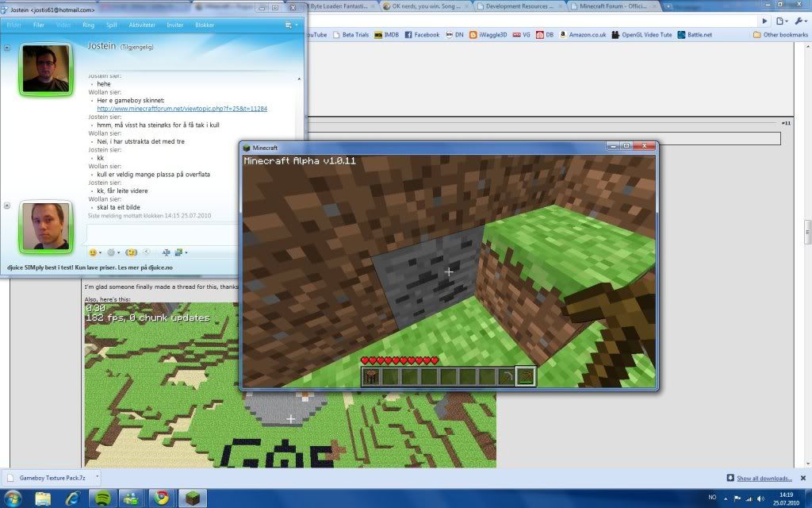Open the iWaggle3D bookmark
The width and height of the screenshot is (812, 508).
coord(488,35)
